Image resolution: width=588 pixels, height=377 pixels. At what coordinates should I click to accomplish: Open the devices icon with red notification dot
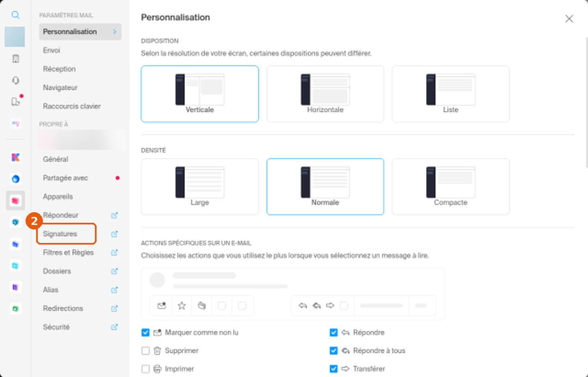(x=16, y=101)
